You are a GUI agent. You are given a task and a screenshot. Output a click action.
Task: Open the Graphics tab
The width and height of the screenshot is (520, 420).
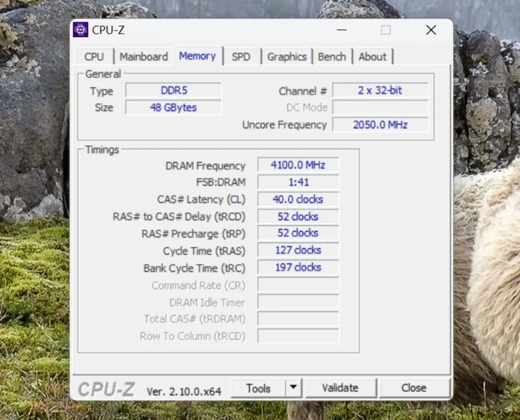pyautogui.click(x=287, y=57)
